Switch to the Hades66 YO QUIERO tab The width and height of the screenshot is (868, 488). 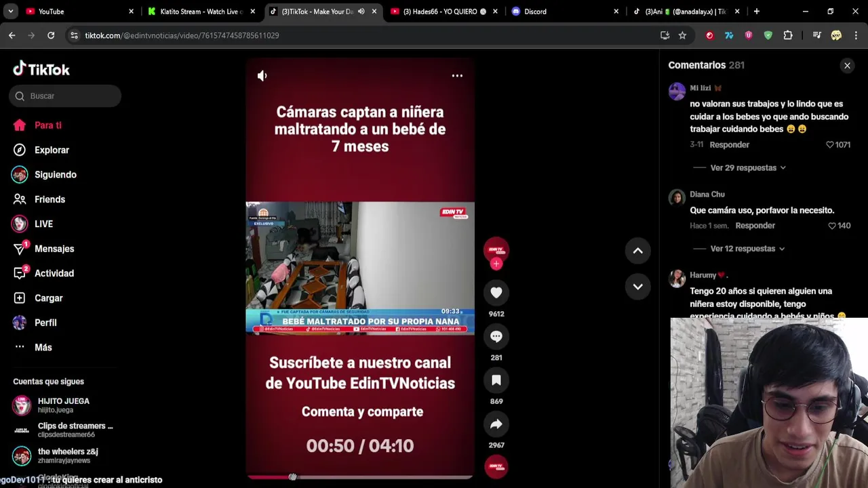coord(443,12)
